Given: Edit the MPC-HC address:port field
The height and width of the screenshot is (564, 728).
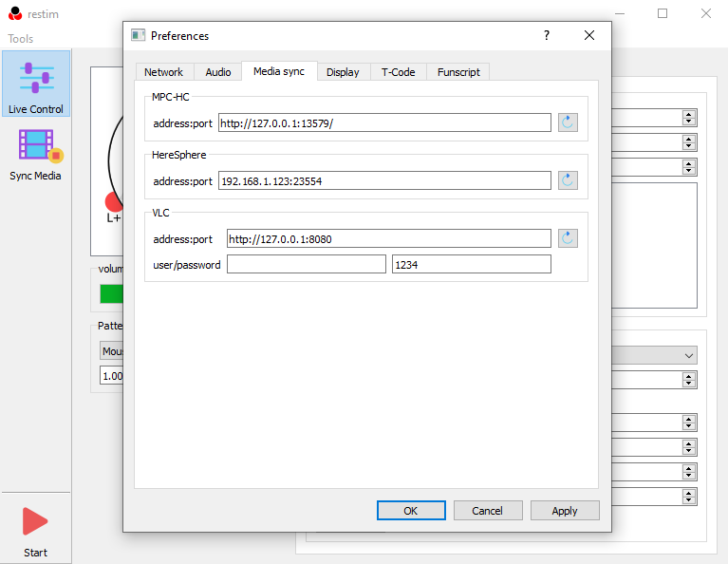Looking at the screenshot, I should (383, 122).
